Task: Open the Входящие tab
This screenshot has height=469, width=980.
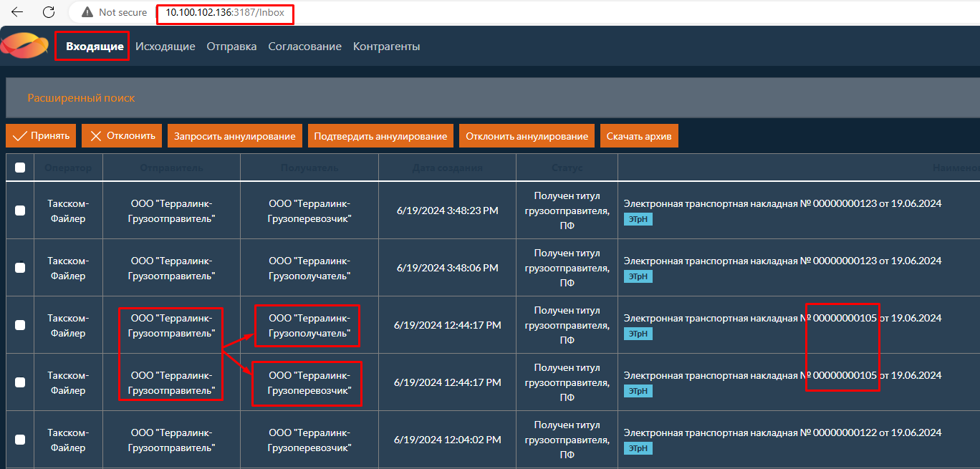Action: pyautogui.click(x=95, y=47)
